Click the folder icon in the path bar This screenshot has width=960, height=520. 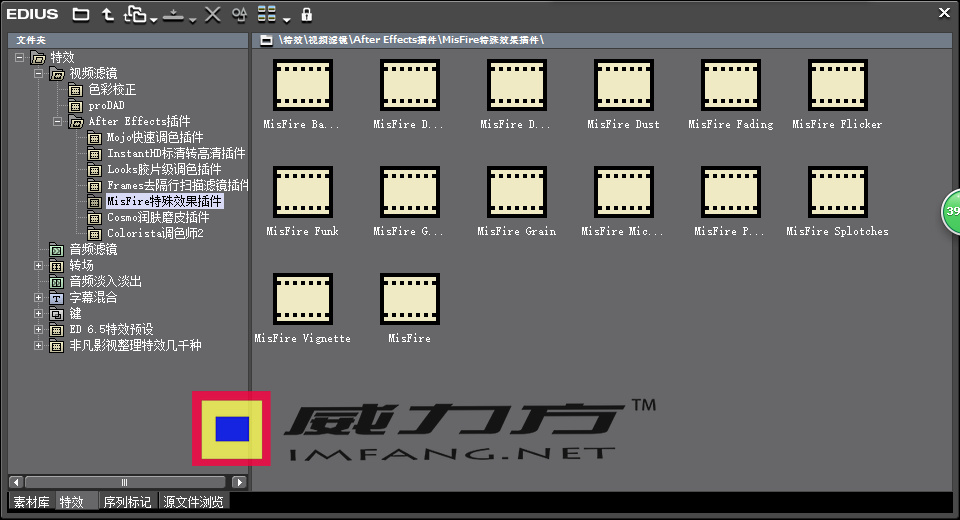pyautogui.click(x=266, y=40)
